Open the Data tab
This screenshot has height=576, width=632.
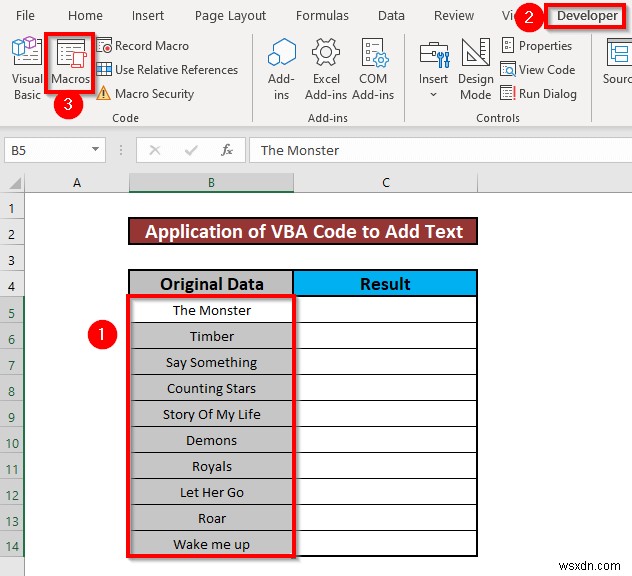(x=391, y=15)
